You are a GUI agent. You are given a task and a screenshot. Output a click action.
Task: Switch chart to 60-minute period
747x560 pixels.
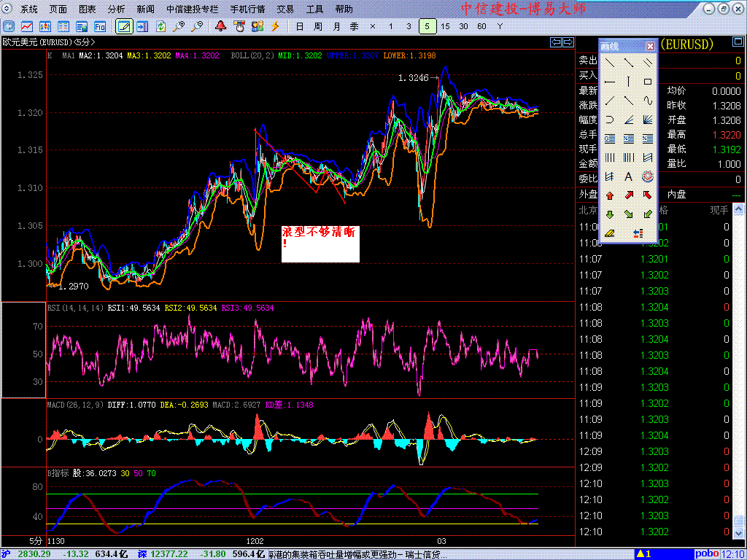(x=481, y=26)
